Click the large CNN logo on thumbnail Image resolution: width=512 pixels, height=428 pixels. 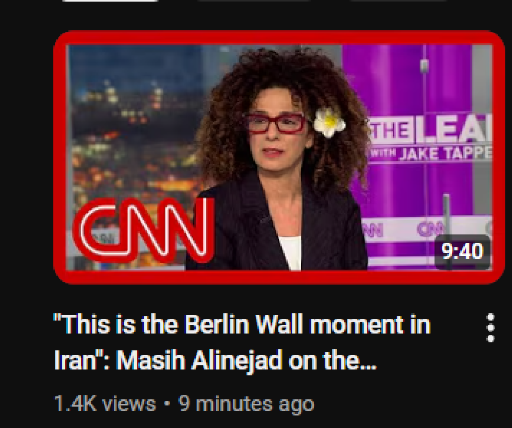click(x=143, y=229)
